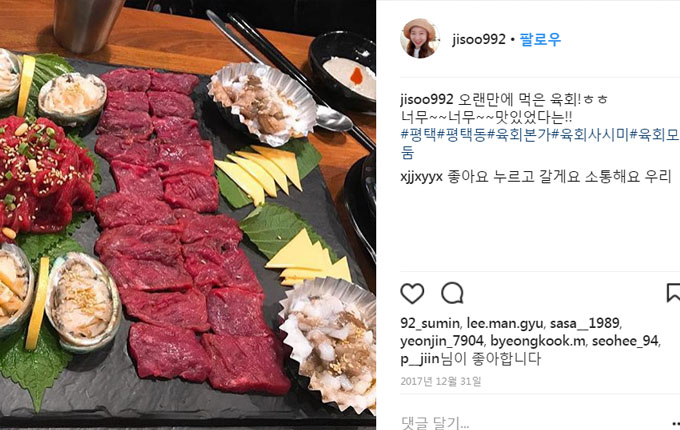View 92_sumin's profile from the likes list
680x430 pixels.
click(430, 324)
